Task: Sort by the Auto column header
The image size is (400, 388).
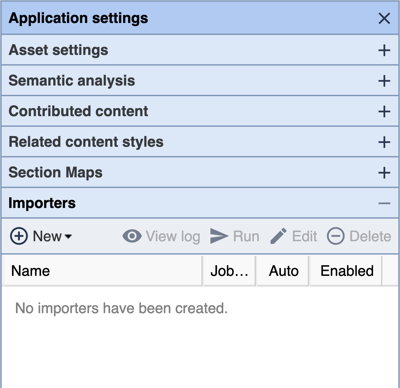Action: point(283,271)
